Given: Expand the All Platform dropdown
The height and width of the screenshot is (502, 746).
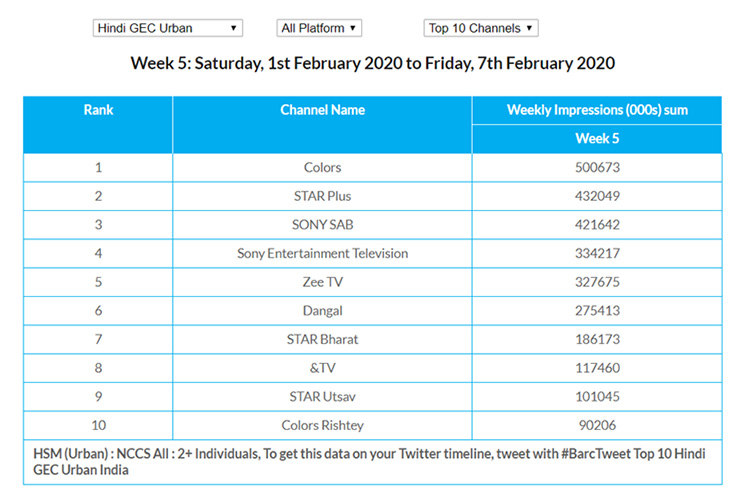Looking at the screenshot, I should click(x=319, y=28).
